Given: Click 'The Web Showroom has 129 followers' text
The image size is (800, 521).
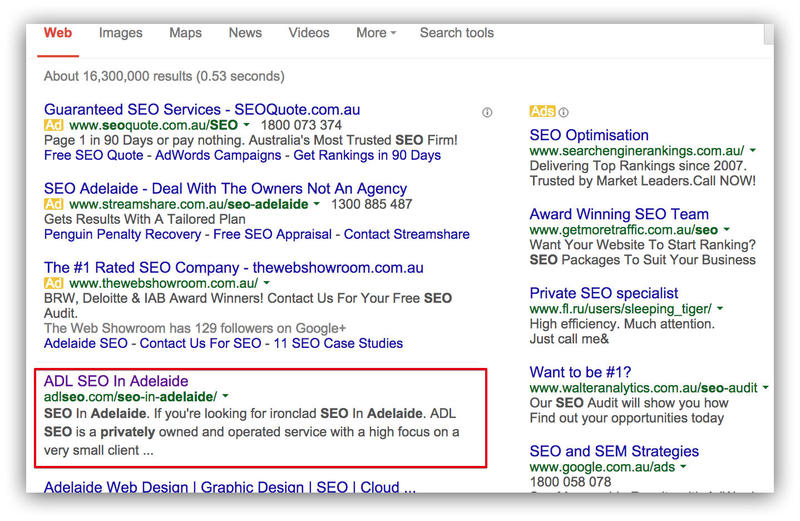Looking at the screenshot, I should coord(195,328).
